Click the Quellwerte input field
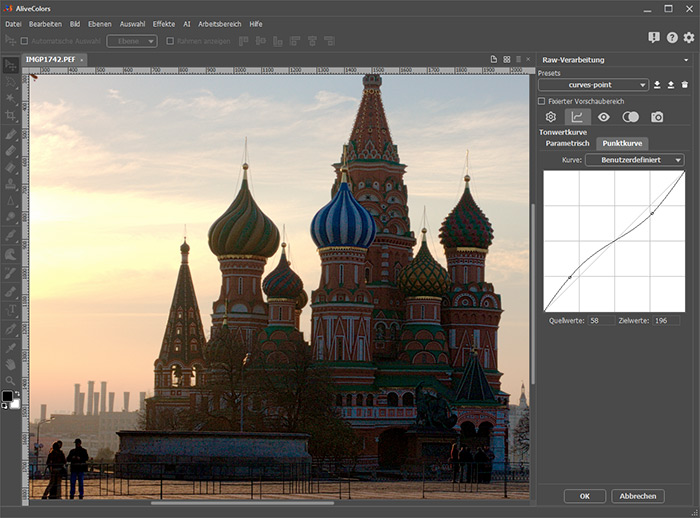Image resolution: width=700 pixels, height=518 pixels. coord(601,321)
